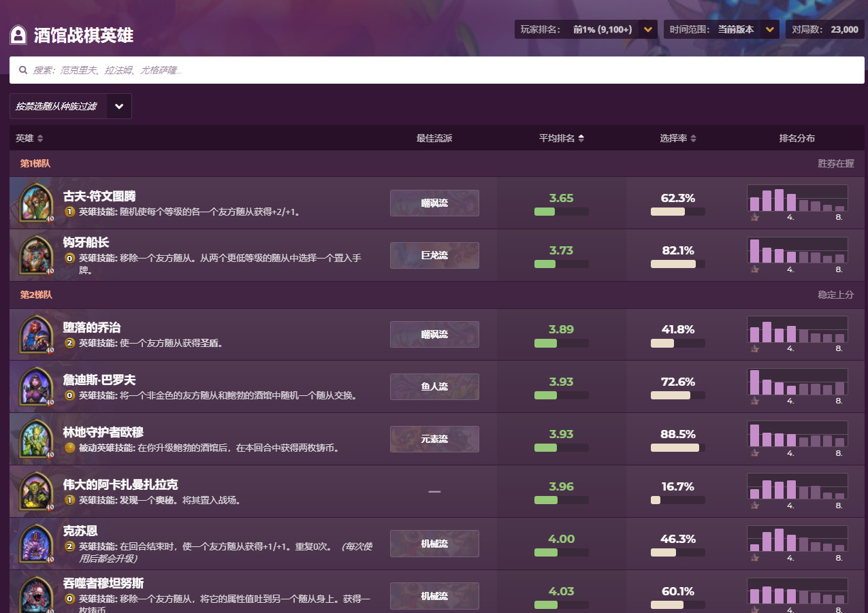The image size is (868, 613).
Task: Click 嘲讽流 button for 古夫·符文图腾
Action: (x=434, y=203)
